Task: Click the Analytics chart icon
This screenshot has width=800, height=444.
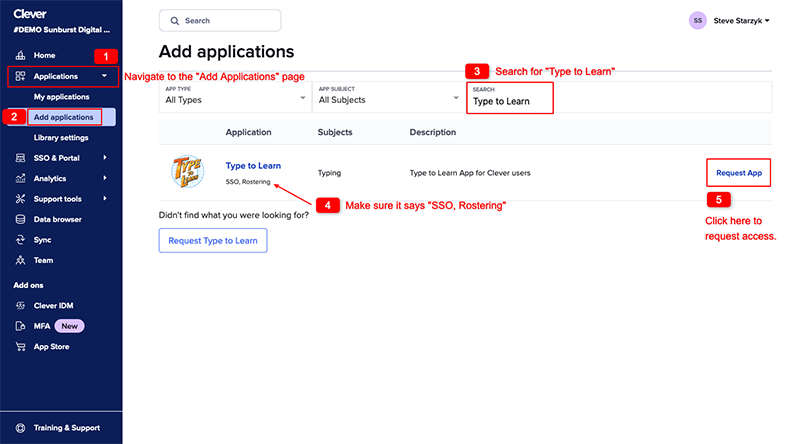Action: tap(20, 178)
